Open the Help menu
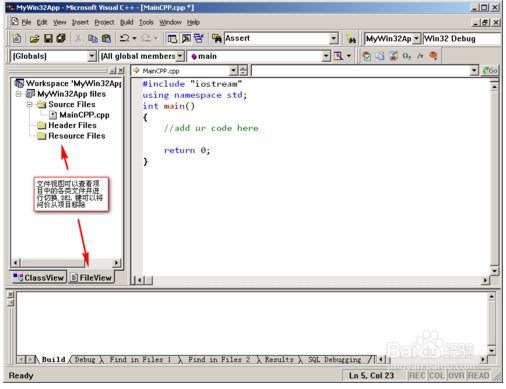The image size is (506, 389). pyautogui.click(x=193, y=22)
